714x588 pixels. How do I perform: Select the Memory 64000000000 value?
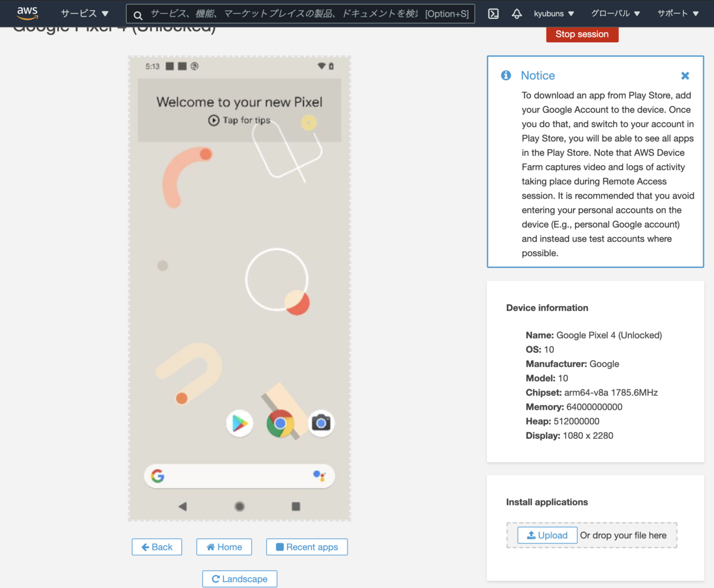(x=594, y=407)
